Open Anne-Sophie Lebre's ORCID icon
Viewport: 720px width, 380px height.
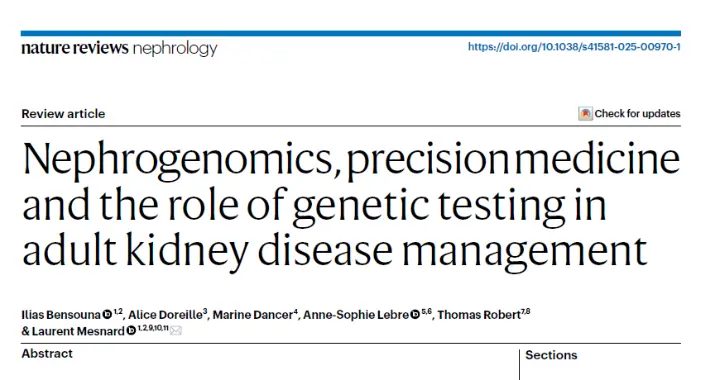pos(415,314)
